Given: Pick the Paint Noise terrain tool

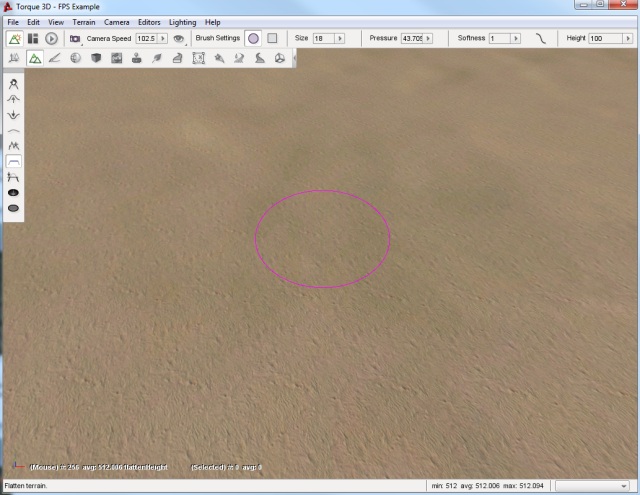Looking at the screenshot, I should (14, 146).
